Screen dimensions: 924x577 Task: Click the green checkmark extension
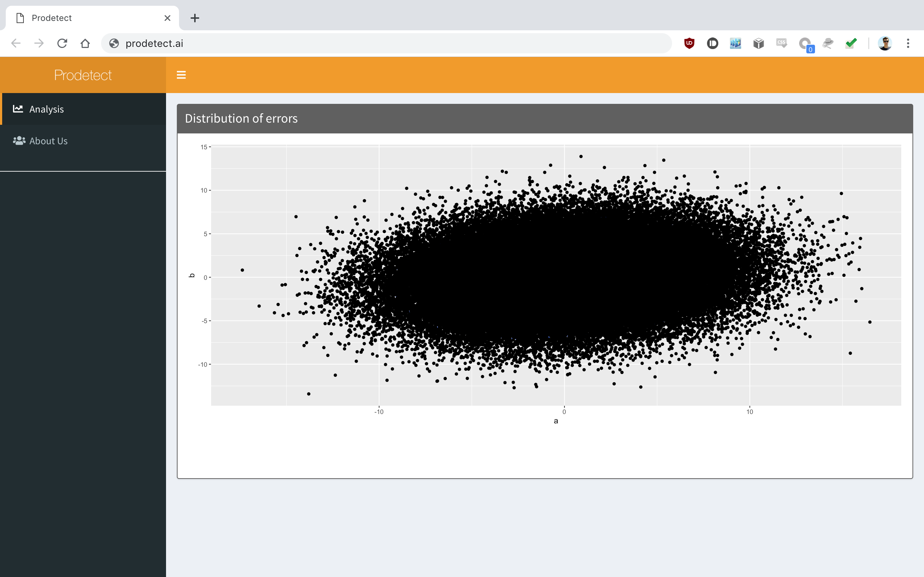click(x=851, y=43)
